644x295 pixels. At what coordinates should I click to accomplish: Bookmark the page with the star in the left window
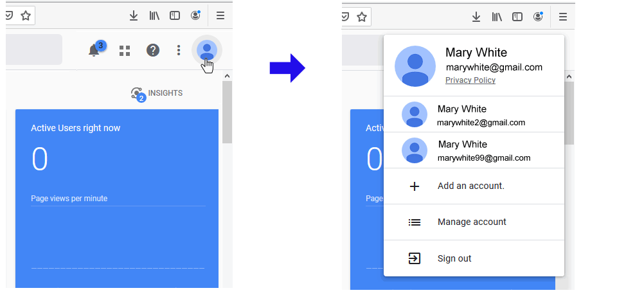click(26, 16)
